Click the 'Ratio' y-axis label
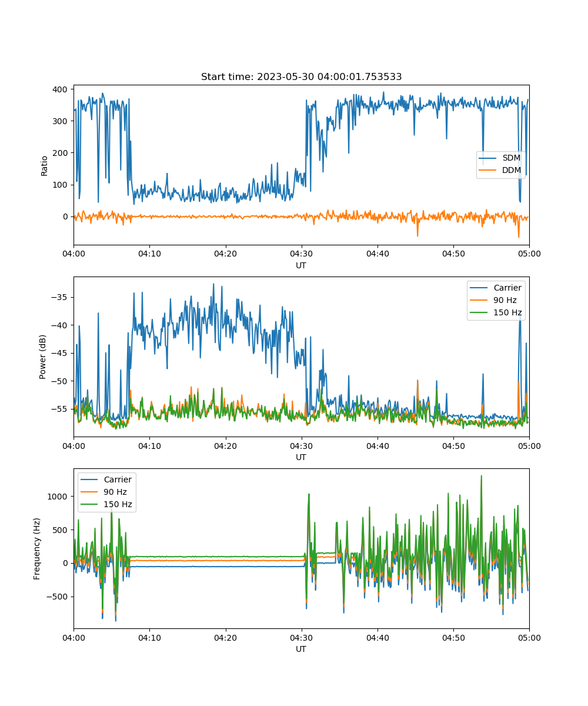The height and width of the screenshot is (706, 588). [45, 165]
